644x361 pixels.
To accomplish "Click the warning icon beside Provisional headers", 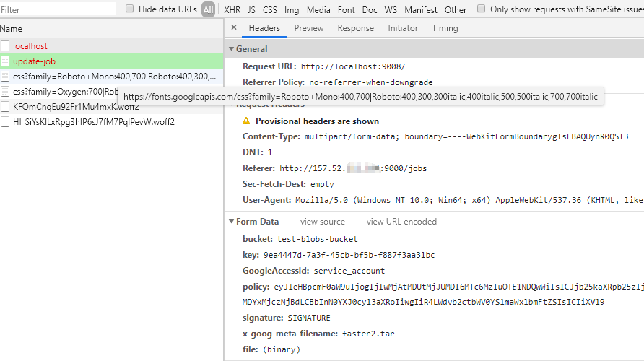I will pyautogui.click(x=246, y=121).
